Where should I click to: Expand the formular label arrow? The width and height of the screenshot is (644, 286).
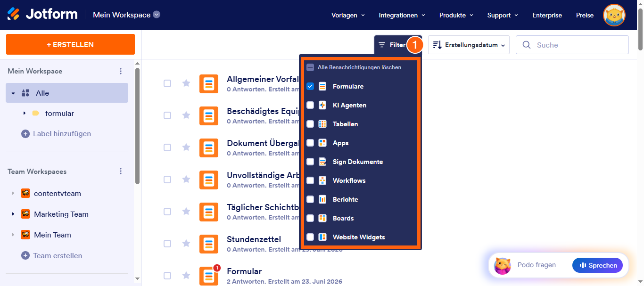(x=25, y=114)
